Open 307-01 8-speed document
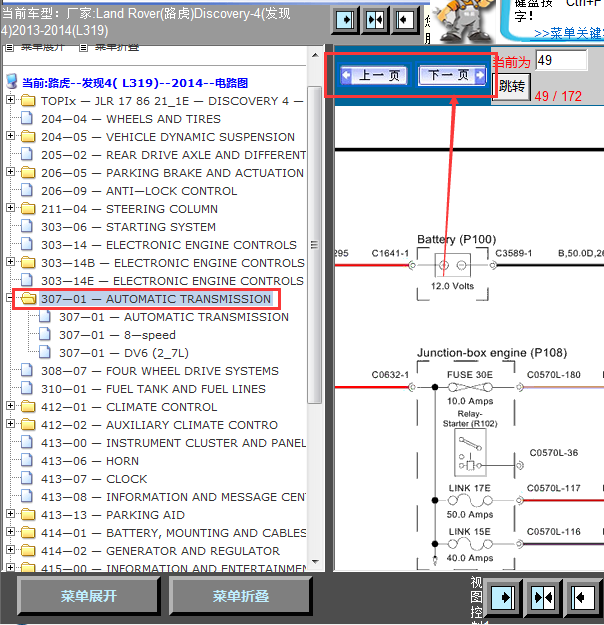Screen dimensions: 604x625 (118, 335)
